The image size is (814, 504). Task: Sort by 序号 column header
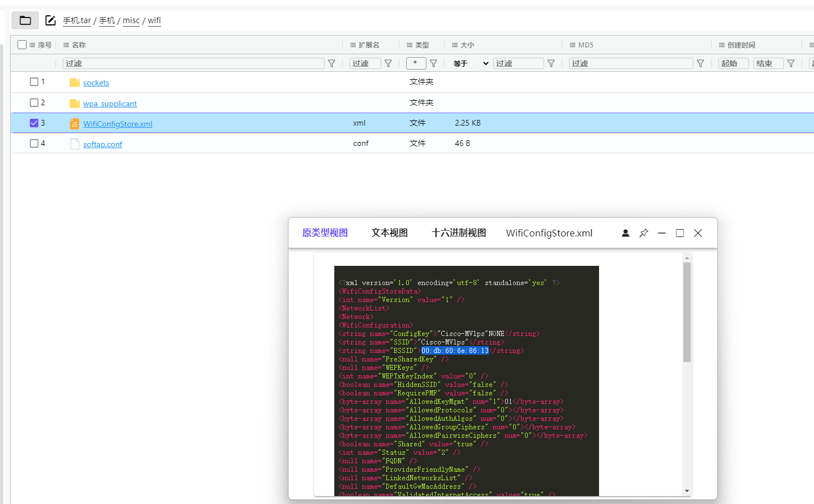[x=44, y=45]
